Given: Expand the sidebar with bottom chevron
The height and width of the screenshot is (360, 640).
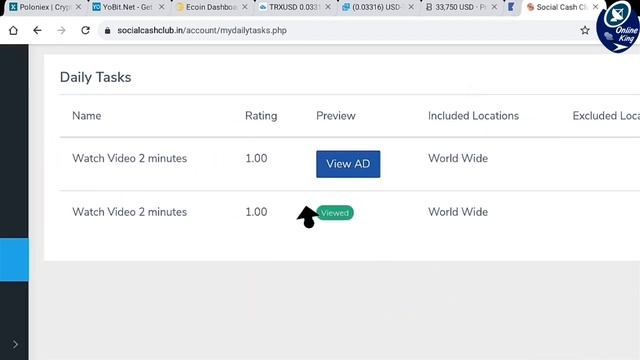Looking at the screenshot, I should point(15,344).
